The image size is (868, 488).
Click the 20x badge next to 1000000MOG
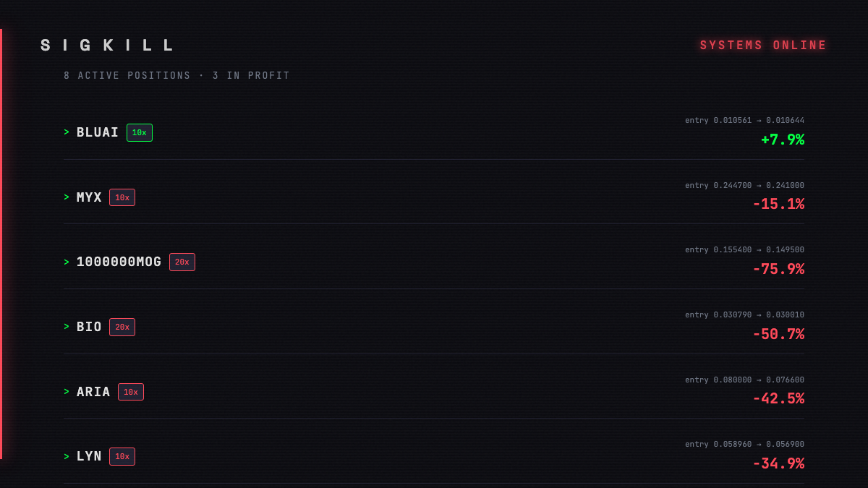coord(182,262)
